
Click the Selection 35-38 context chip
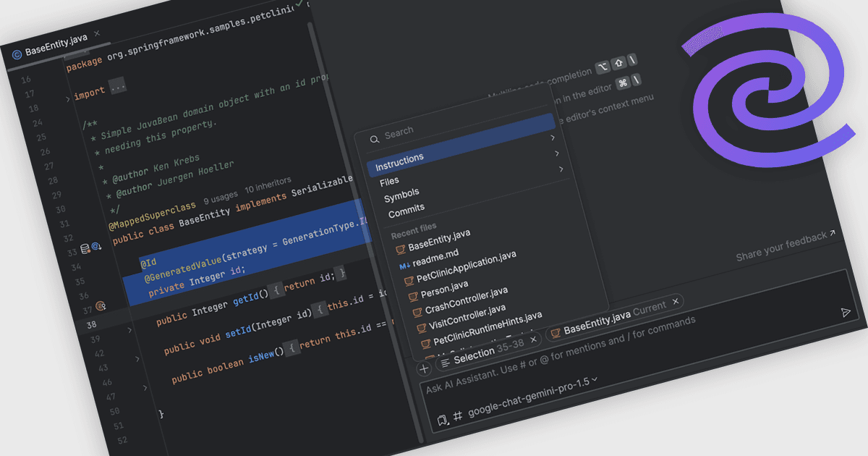(x=489, y=350)
